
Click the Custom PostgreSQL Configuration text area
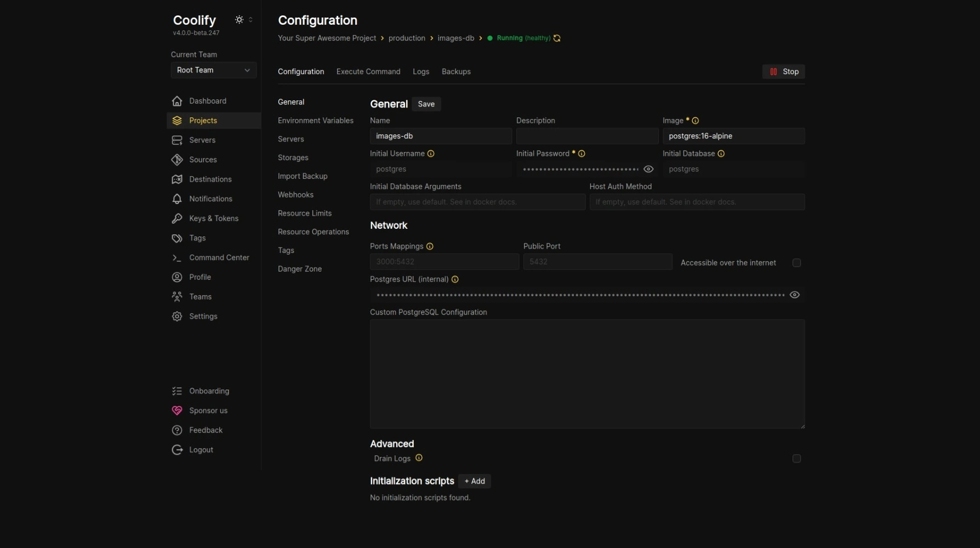pos(586,374)
